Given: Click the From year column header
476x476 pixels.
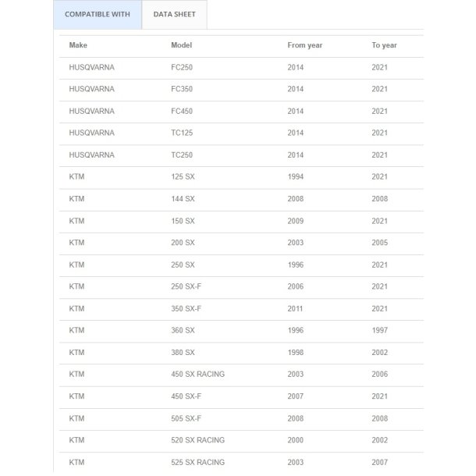Looking at the screenshot, I should (304, 45).
